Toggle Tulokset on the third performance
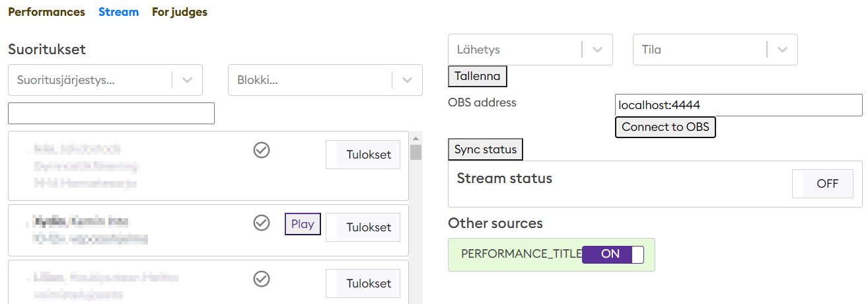 point(363,284)
